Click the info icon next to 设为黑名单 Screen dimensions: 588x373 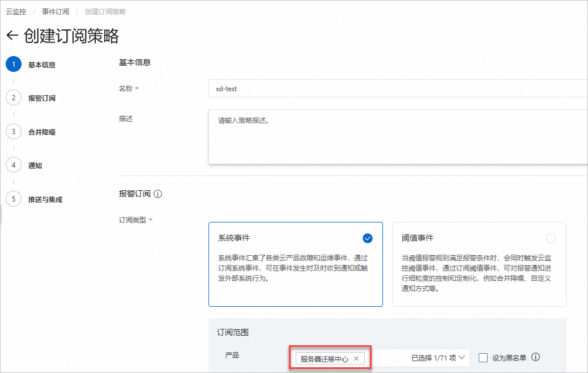point(535,357)
